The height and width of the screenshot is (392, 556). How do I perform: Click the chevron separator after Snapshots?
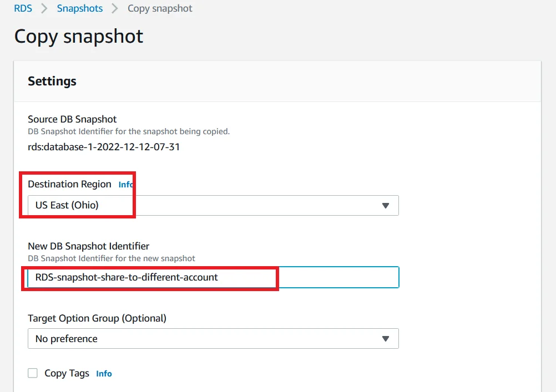tap(115, 8)
